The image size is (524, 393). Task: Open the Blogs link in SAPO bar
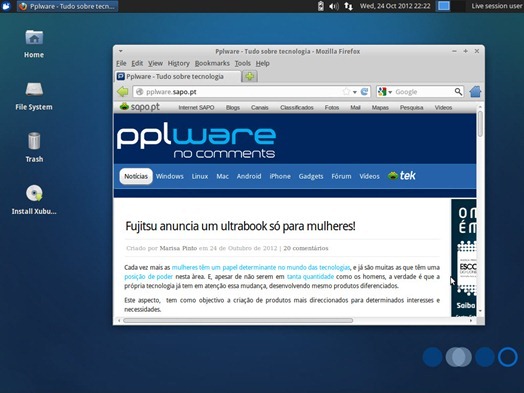tap(233, 108)
